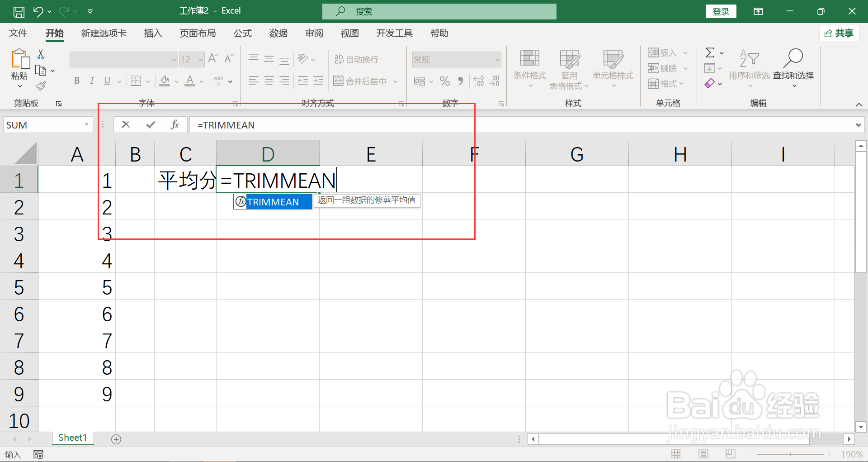
Task: Select TRIMMEAN from autocomplete list
Action: pos(273,202)
